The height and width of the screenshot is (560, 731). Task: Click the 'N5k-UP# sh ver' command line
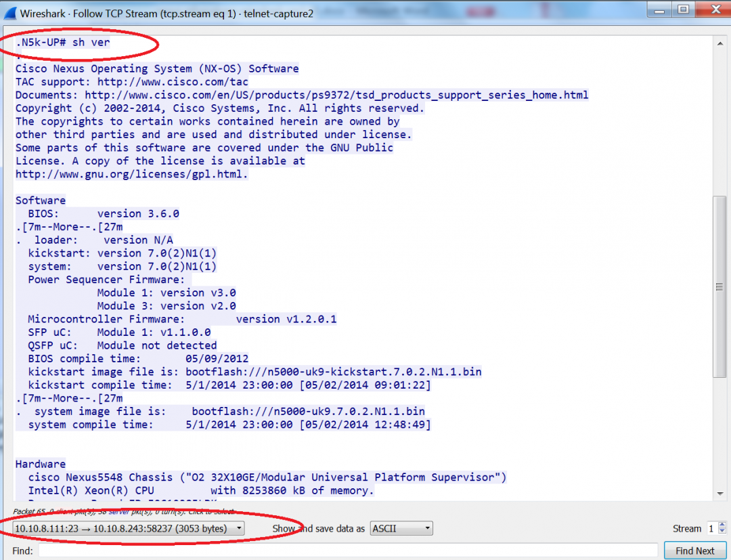[65, 42]
